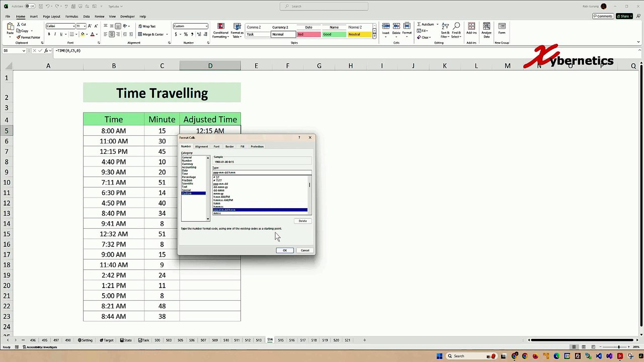Click the Search box in the title bar
The height and width of the screenshot is (362, 644).
324,6
